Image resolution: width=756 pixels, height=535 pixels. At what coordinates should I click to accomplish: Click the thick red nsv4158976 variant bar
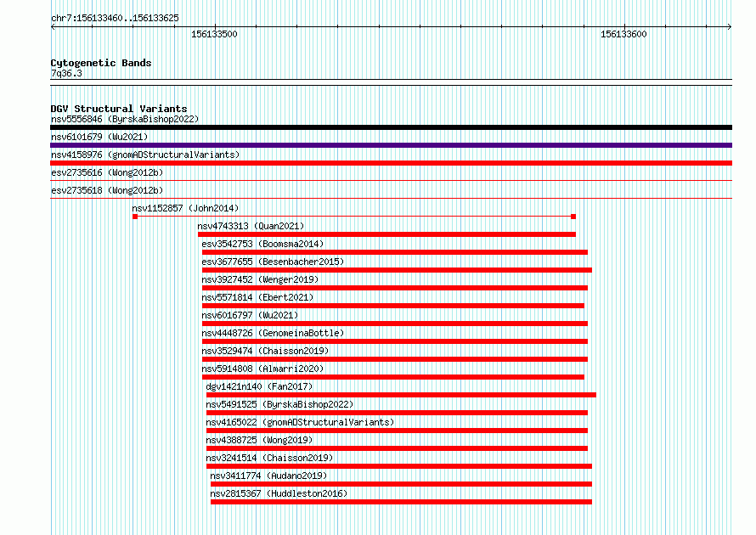pyautogui.click(x=391, y=163)
